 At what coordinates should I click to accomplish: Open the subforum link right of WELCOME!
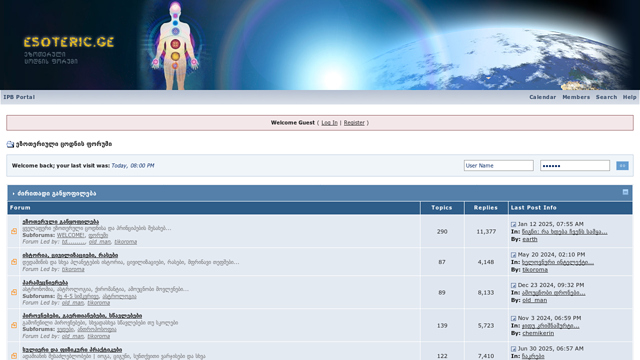pos(98,235)
